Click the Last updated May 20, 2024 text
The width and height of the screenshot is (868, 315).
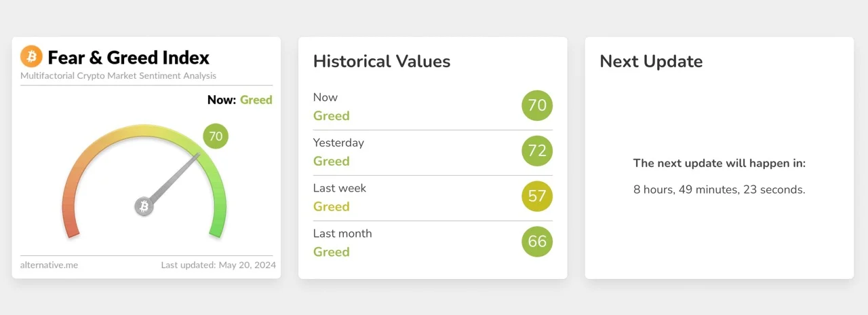218,265
